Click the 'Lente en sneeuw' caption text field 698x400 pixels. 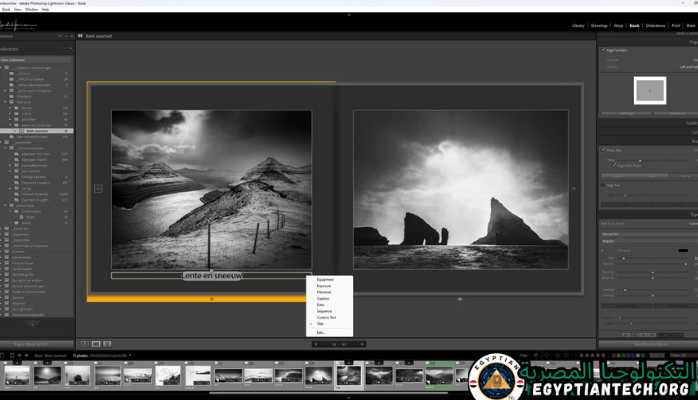coord(211,275)
